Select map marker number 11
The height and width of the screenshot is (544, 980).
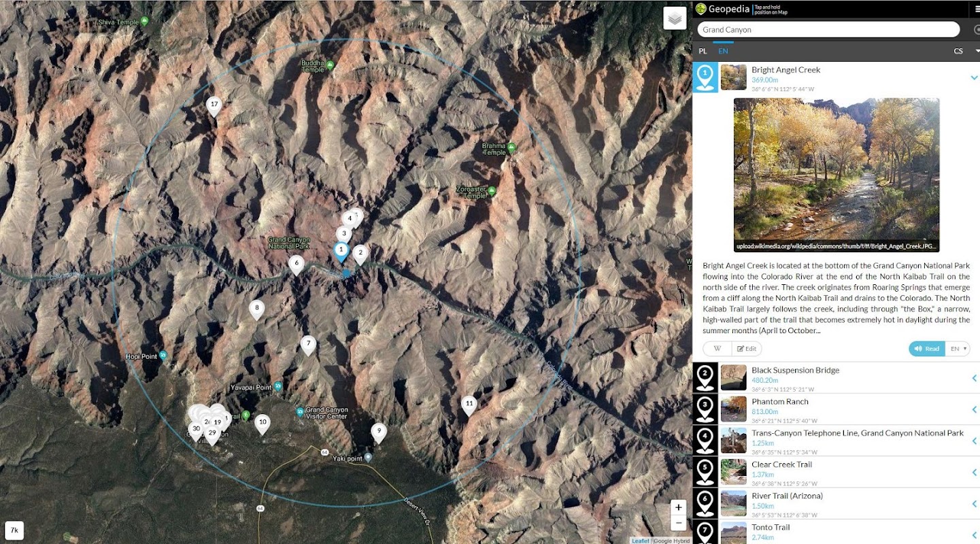click(x=469, y=405)
